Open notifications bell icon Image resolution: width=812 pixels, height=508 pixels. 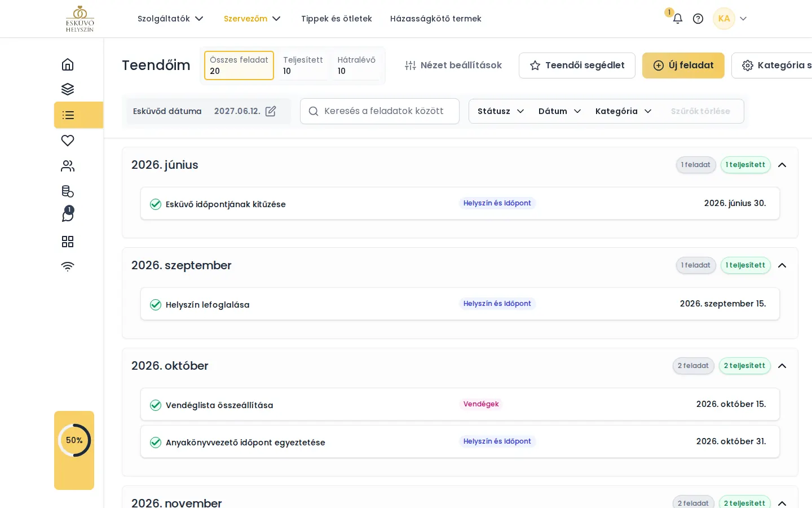coord(678,19)
